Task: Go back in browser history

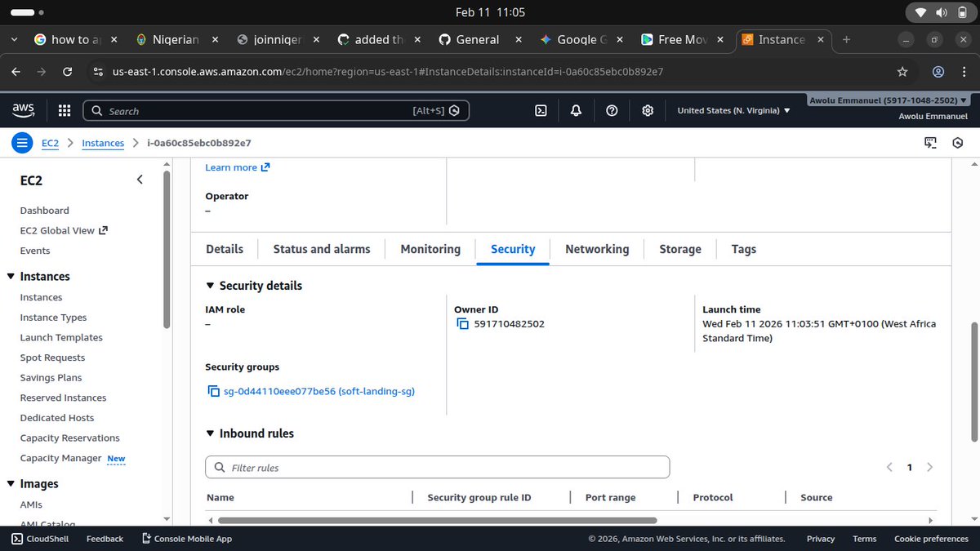Action: [x=16, y=72]
